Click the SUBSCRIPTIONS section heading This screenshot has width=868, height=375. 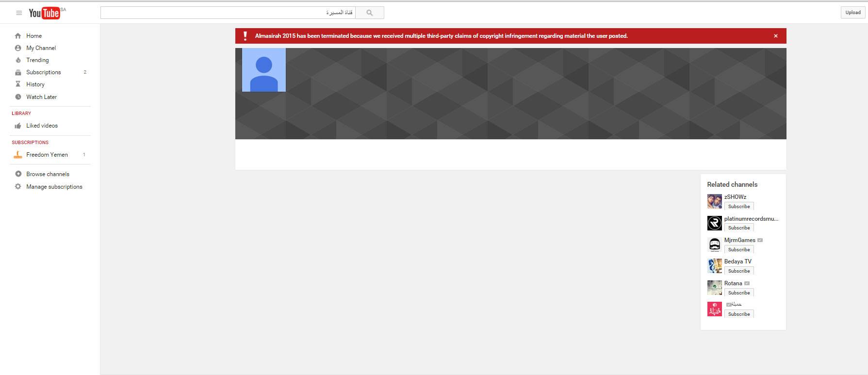pyautogui.click(x=30, y=143)
